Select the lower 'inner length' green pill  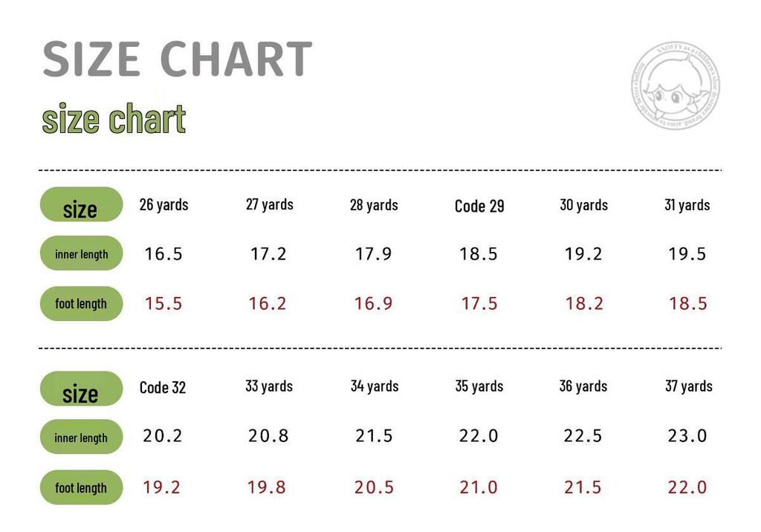click(81, 437)
